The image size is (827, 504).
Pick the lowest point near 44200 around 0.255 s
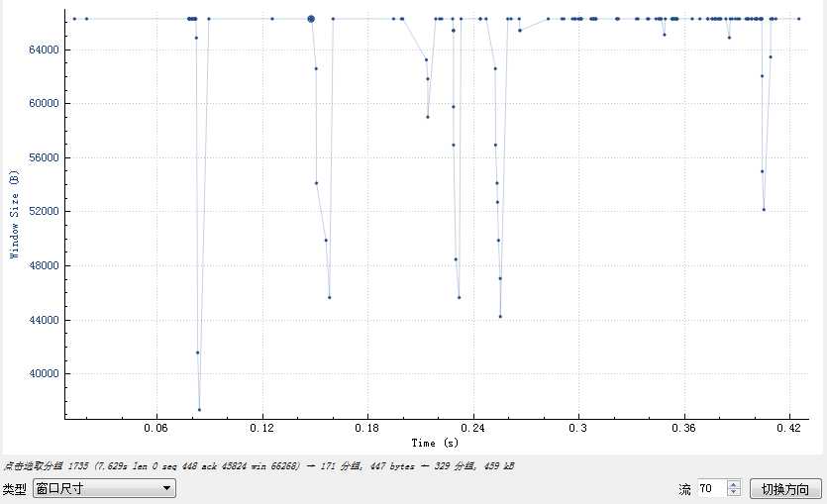[500, 316]
